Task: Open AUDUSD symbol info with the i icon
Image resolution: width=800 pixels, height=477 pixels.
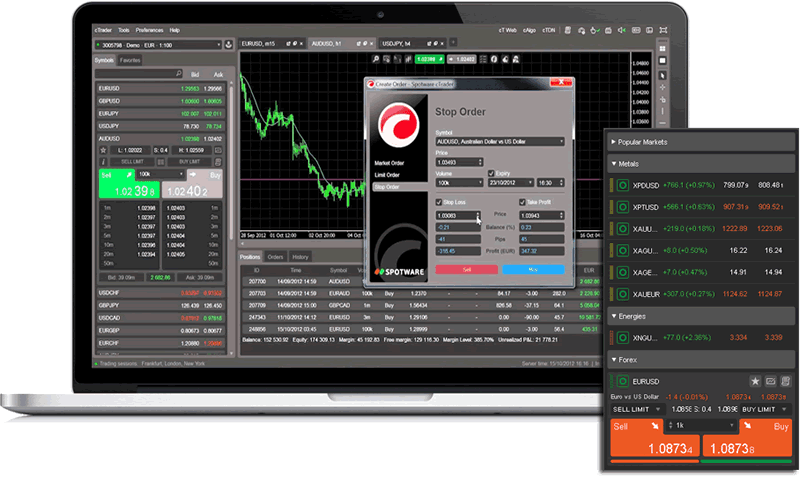Action: pos(103,162)
